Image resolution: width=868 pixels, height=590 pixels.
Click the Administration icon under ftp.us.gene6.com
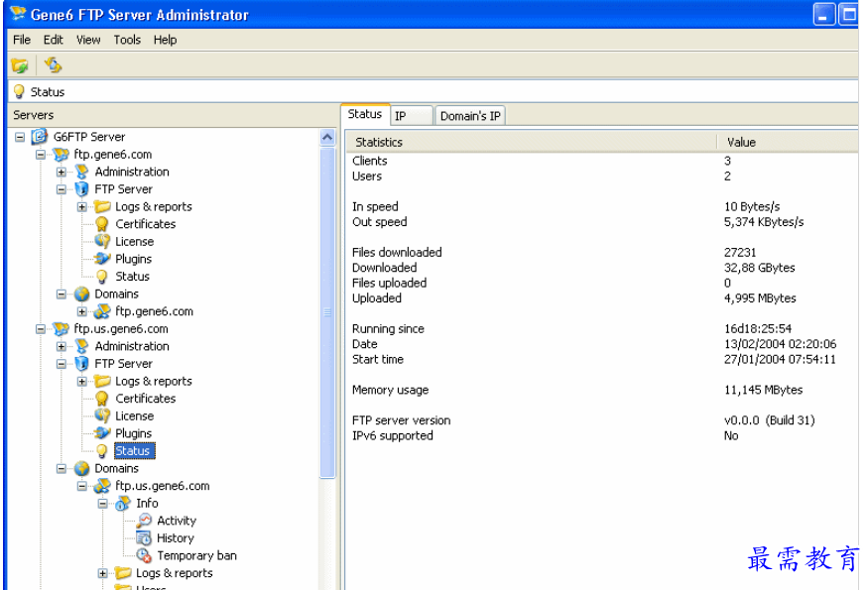click(x=82, y=346)
